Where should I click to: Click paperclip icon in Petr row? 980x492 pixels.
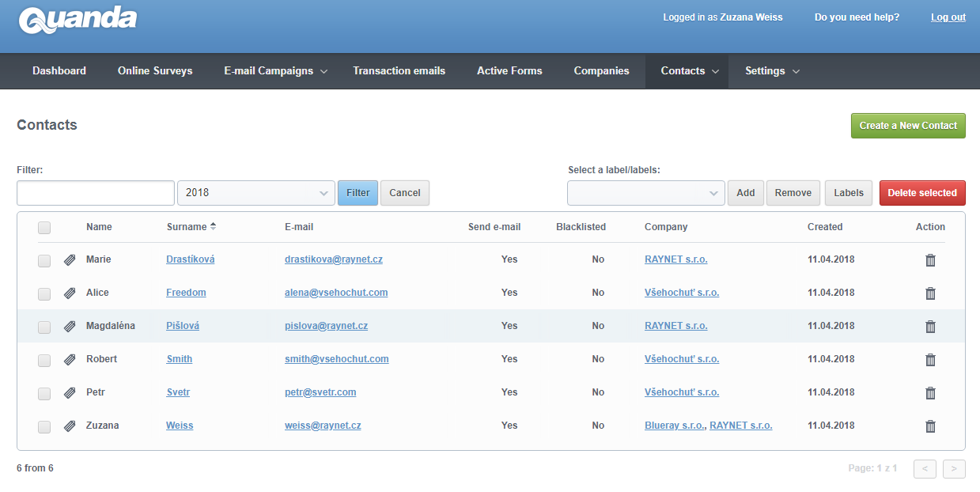tap(70, 393)
